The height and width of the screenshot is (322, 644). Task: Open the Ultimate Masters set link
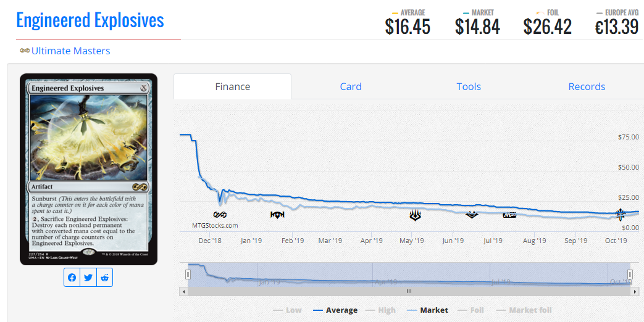coord(70,51)
